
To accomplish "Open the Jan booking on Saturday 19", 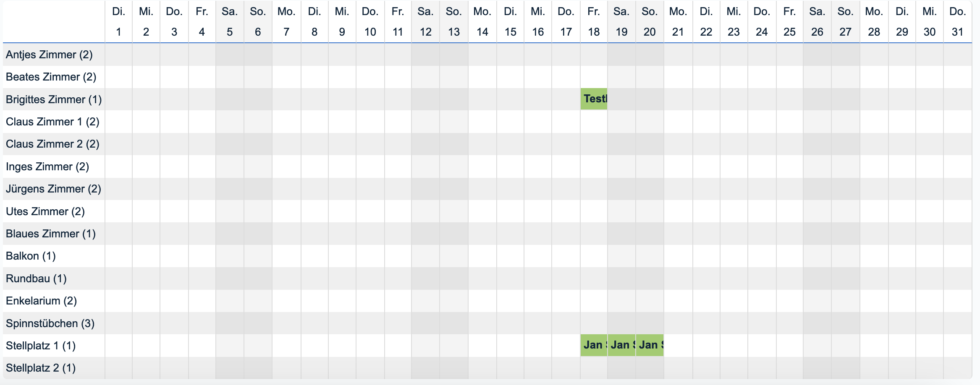I will point(621,345).
